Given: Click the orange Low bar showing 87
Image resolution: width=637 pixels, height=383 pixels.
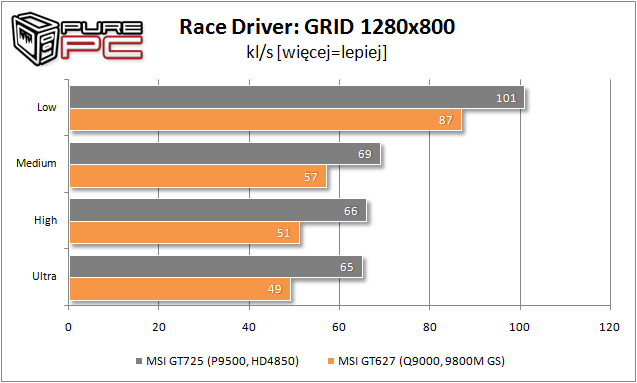Looking at the screenshot, I should (x=266, y=119).
